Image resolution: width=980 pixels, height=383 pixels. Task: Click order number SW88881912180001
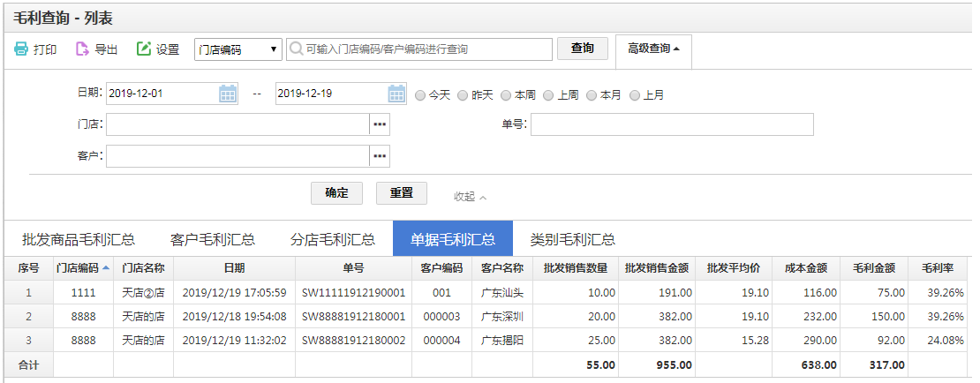pos(354,317)
